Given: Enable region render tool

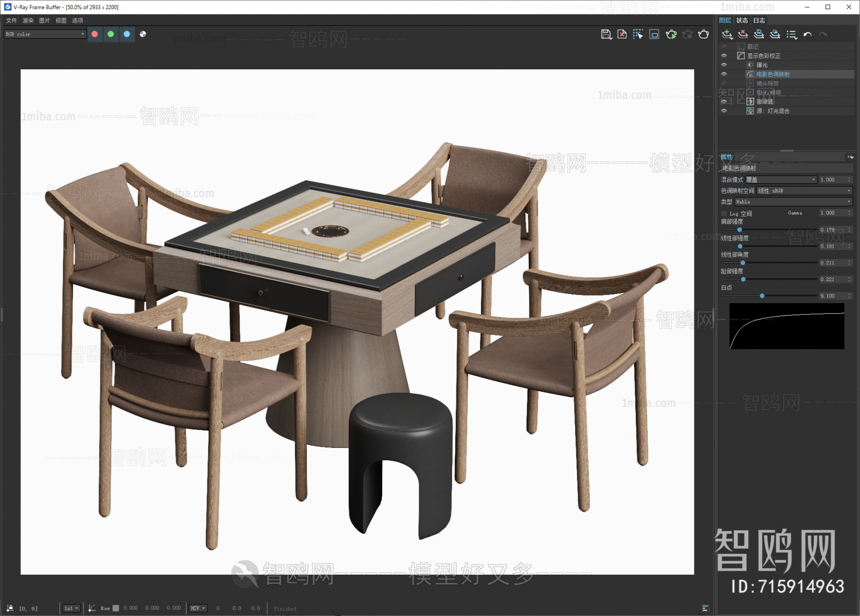Looking at the screenshot, I should click(654, 34).
